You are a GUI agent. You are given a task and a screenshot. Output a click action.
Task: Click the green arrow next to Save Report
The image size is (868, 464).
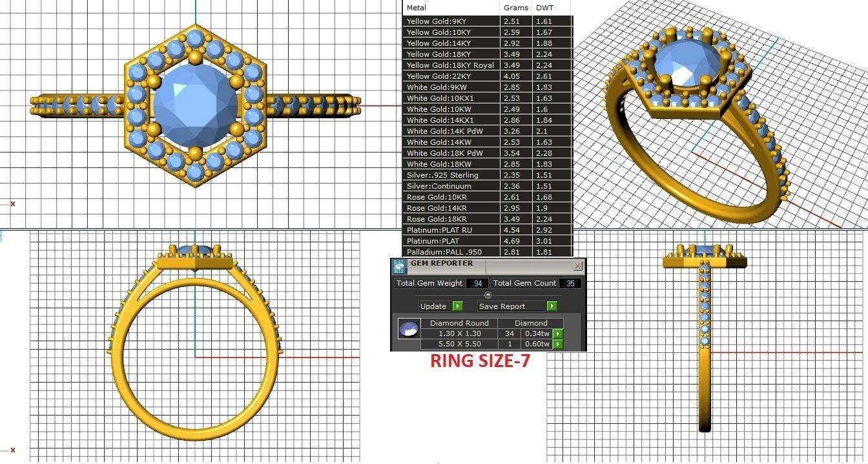pos(552,306)
